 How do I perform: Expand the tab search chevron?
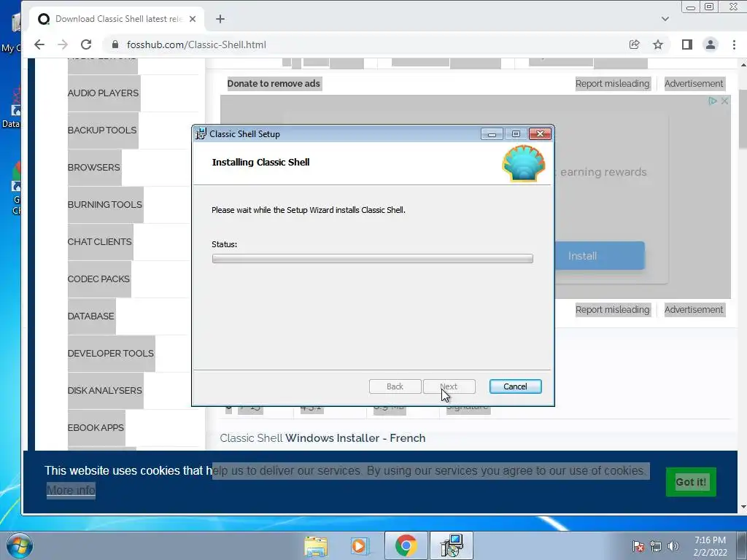(665, 19)
